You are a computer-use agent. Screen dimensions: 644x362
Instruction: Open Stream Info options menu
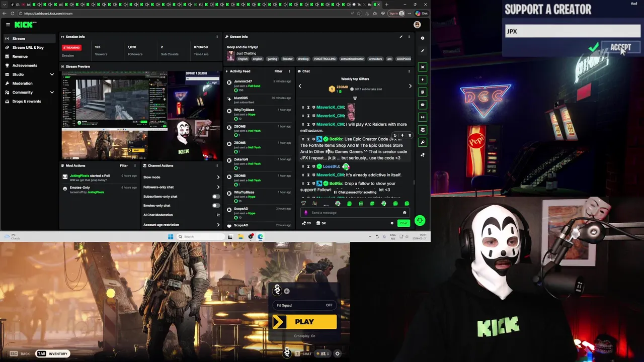pos(409,37)
